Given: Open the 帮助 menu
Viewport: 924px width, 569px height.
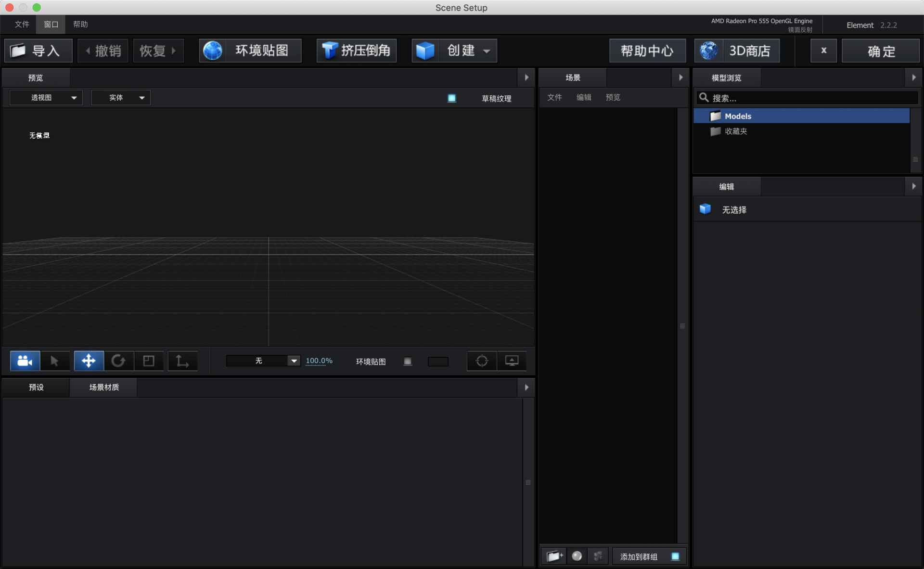Looking at the screenshot, I should point(80,24).
